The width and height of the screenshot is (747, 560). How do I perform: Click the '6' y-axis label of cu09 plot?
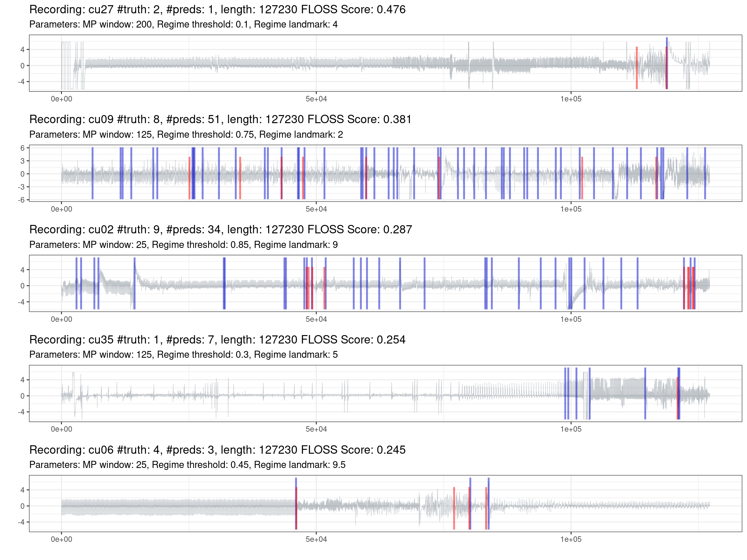23,148
